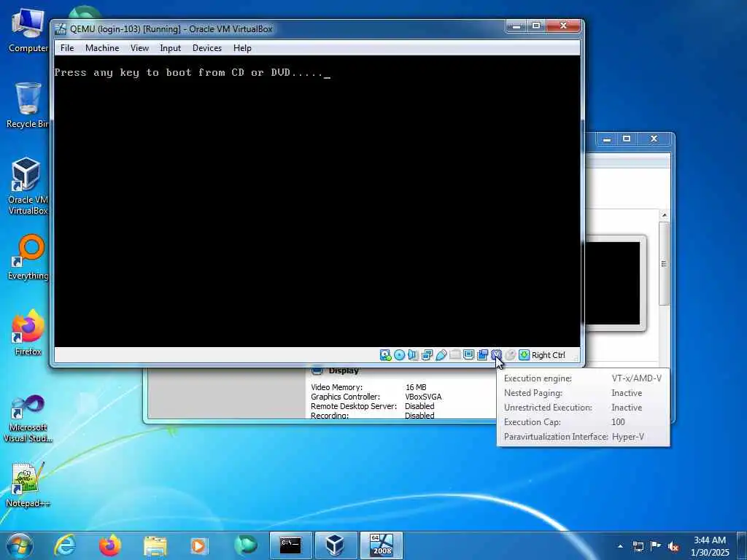Select the Microsoft Visual Studio desktop shortcut
Image resolution: width=747 pixels, height=560 pixels.
pyautogui.click(x=28, y=419)
